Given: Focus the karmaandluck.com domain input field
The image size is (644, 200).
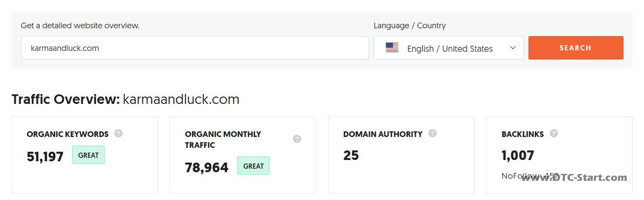Looking at the screenshot, I should pyautogui.click(x=195, y=48).
